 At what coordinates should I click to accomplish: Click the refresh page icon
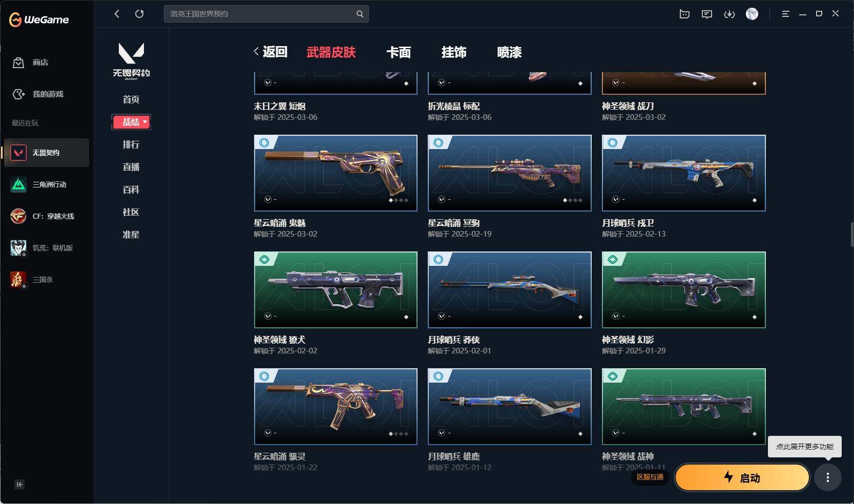[139, 14]
